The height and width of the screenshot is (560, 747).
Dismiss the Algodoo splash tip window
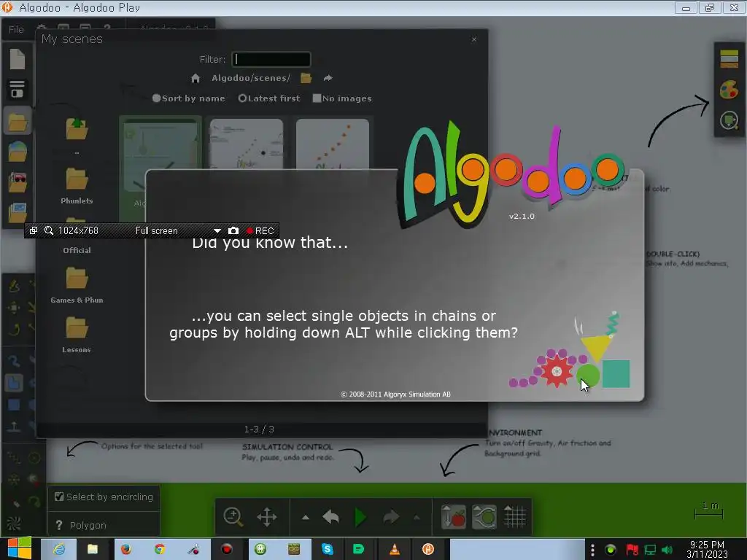point(395,286)
